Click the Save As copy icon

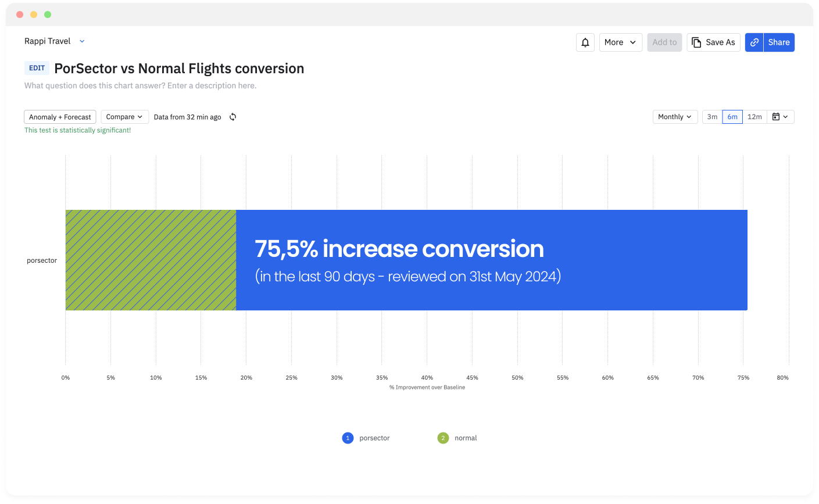click(696, 42)
